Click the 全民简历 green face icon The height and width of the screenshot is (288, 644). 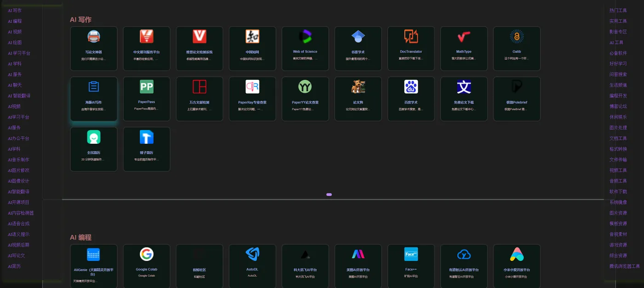point(94,137)
